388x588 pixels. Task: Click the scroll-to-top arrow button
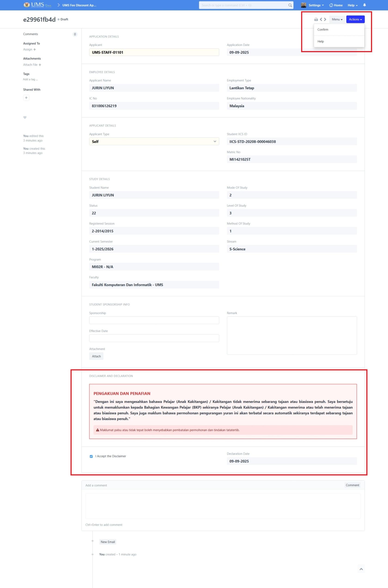pos(361,569)
